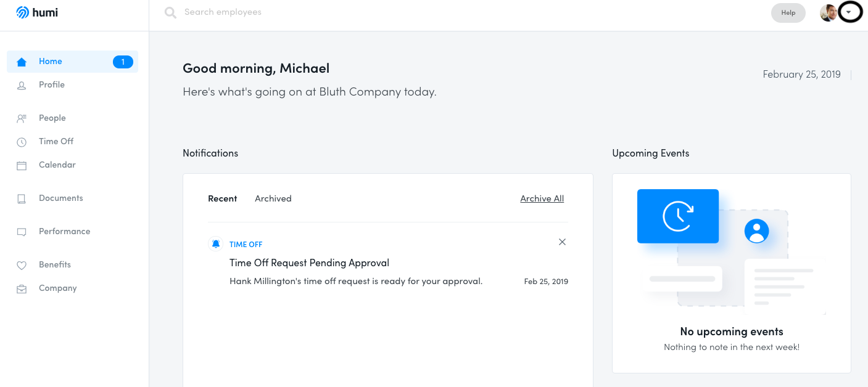Click the Time Off notification bell icon
This screenshot has height=387, width=868.
click(215, 244)
